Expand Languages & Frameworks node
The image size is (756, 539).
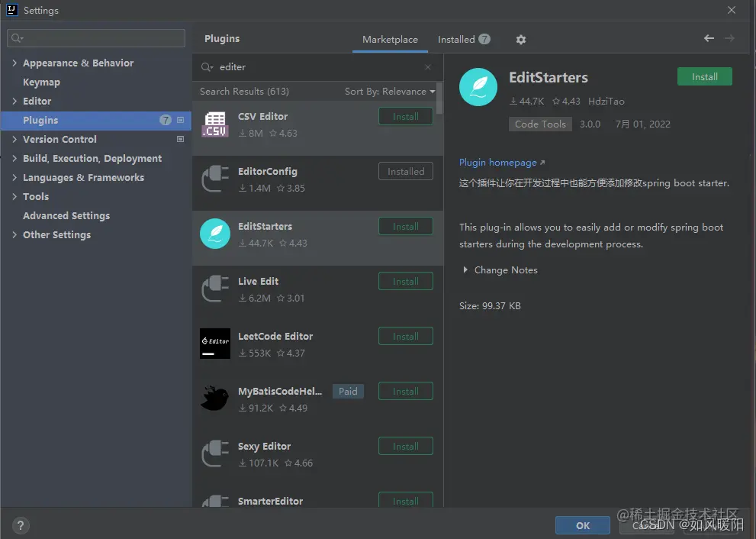click(x=14, y=178)
